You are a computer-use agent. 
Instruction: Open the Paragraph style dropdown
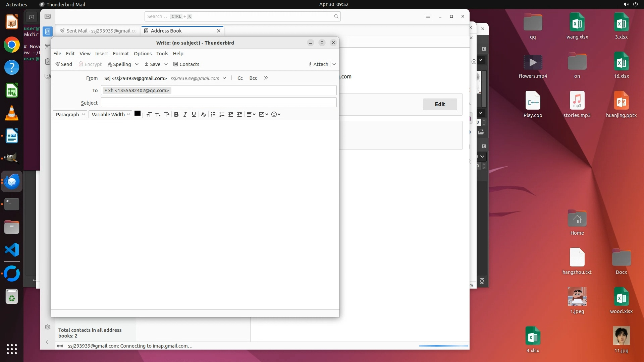coord(70,114)
